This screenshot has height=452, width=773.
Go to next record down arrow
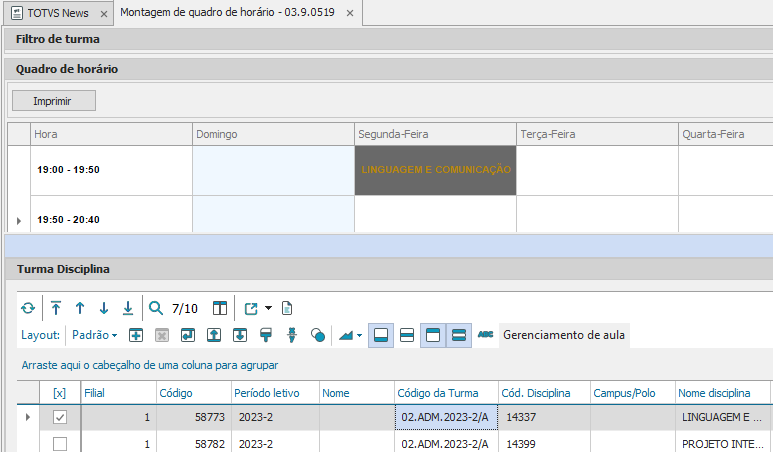point(103,308)
